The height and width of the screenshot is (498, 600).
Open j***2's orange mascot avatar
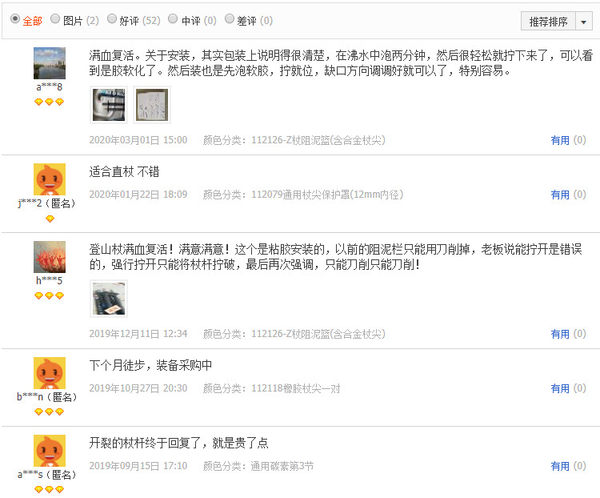[49, 180]
